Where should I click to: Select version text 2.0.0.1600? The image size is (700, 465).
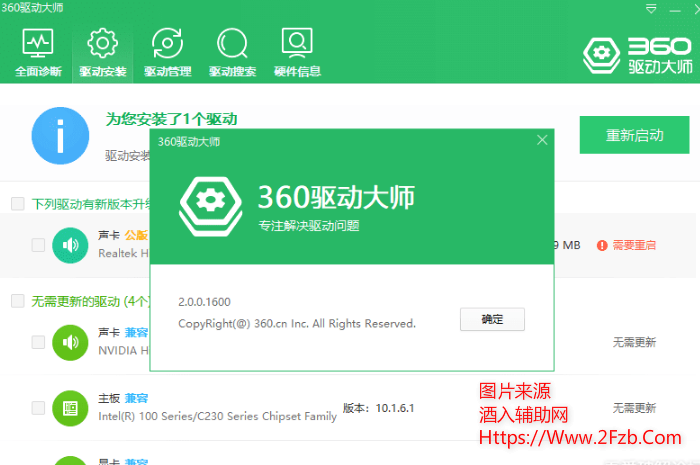pos(204,302)
